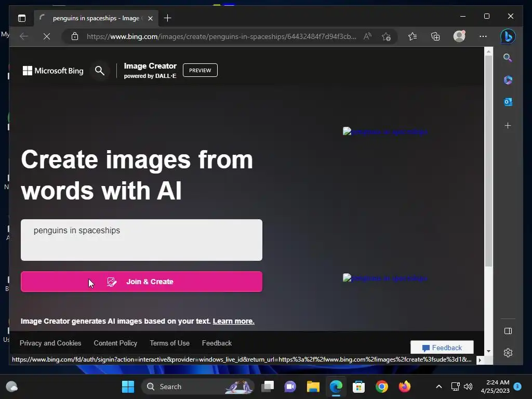Screen dimensions: 532x399
Task: Open Outlook sidebar icon
Action: point(508,102)
